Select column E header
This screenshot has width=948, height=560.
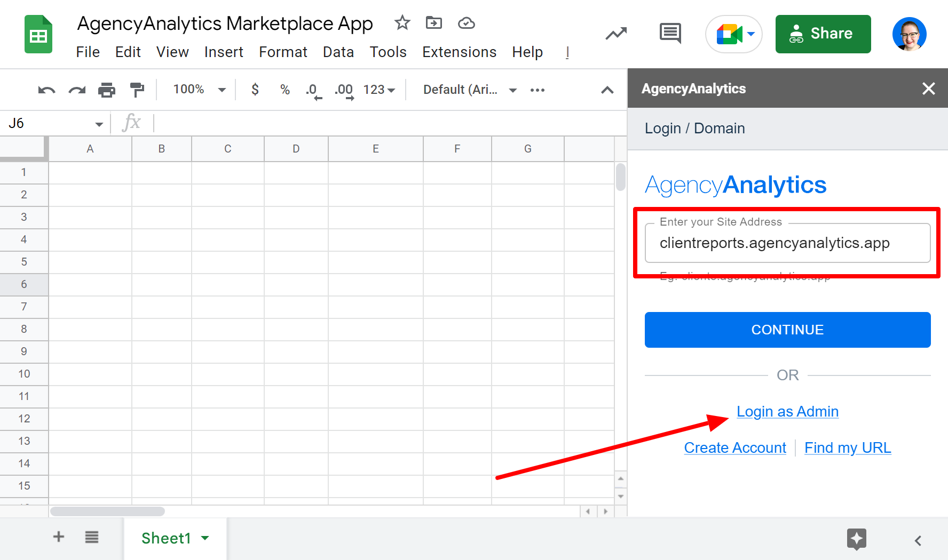376,149
